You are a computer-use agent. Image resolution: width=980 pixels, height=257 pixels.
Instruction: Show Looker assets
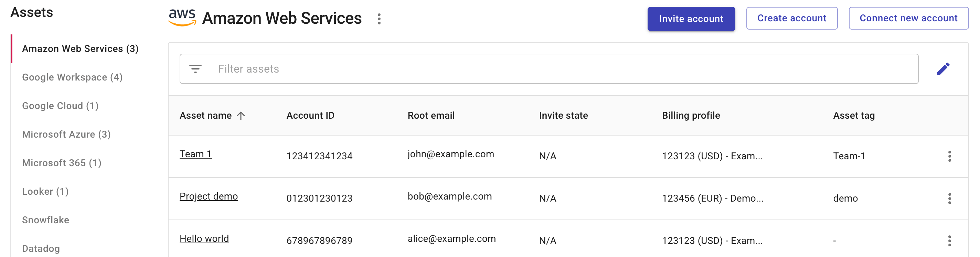[x=45, y=191]
